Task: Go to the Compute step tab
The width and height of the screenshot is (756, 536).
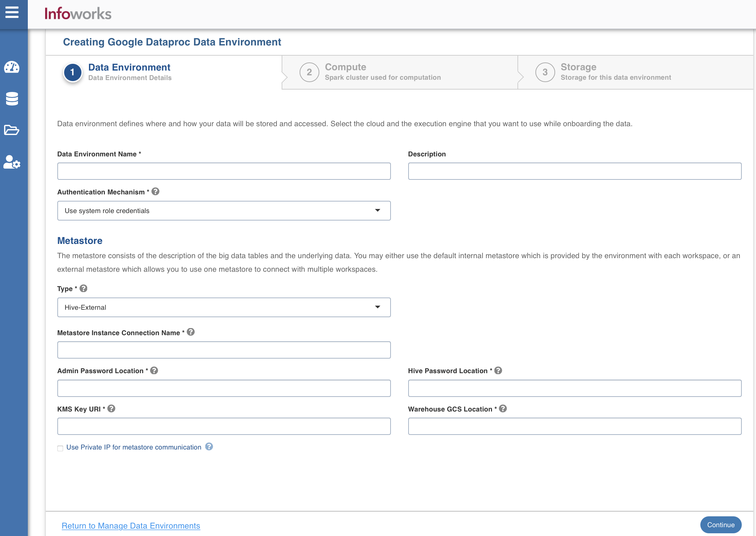Action: (400, 72)
